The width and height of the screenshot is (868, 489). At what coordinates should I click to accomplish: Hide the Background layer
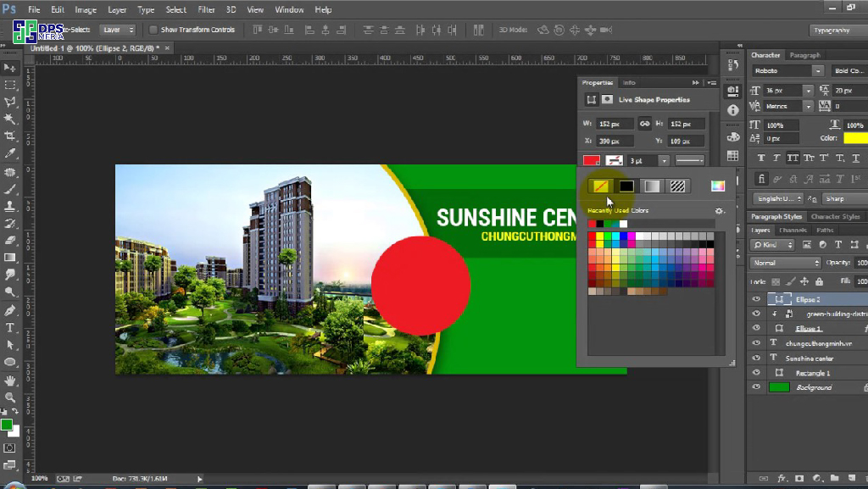pos(756,387)
